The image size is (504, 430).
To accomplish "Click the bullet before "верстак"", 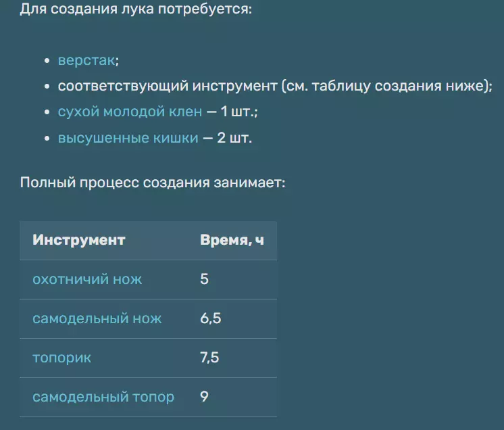I will (x=47, y=62).
